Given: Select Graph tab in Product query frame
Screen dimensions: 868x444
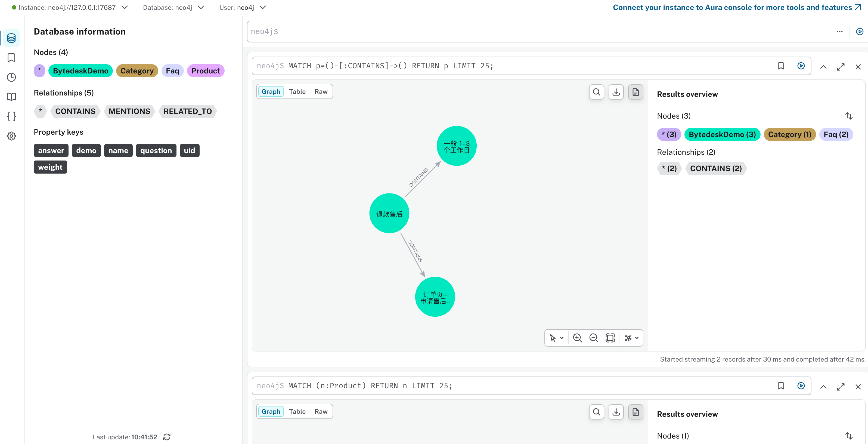Looking at the screenshot, I should (x=271, y=412).
